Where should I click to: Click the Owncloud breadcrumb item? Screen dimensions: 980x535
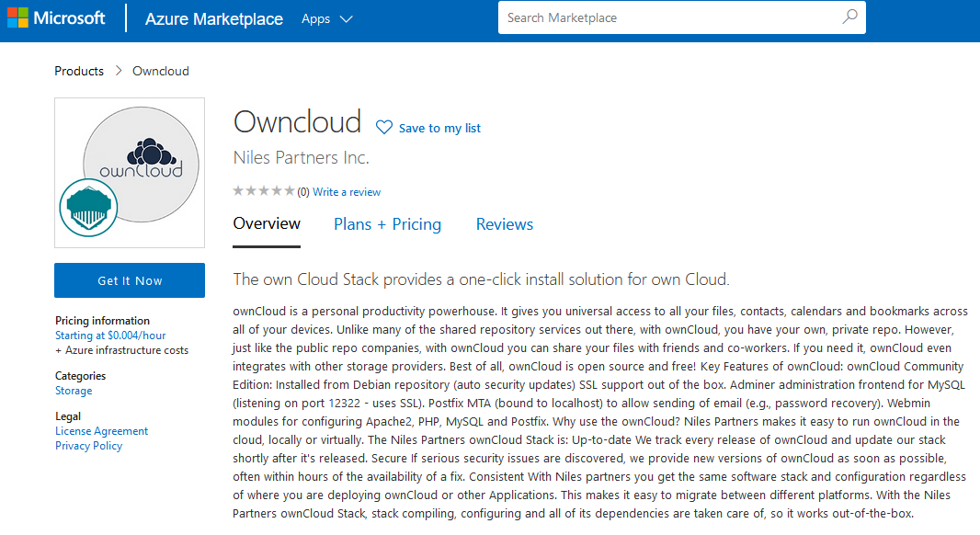click(x=161, y=71)
